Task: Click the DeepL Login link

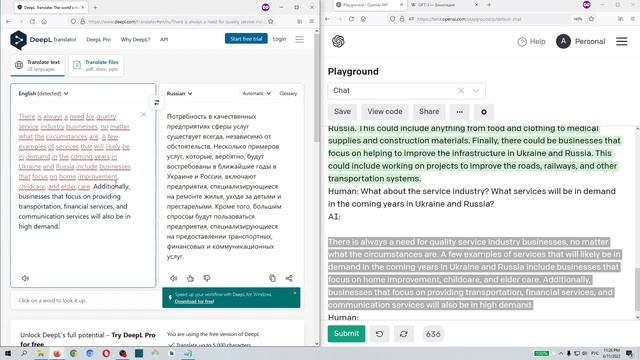Action: pos(279,39)
